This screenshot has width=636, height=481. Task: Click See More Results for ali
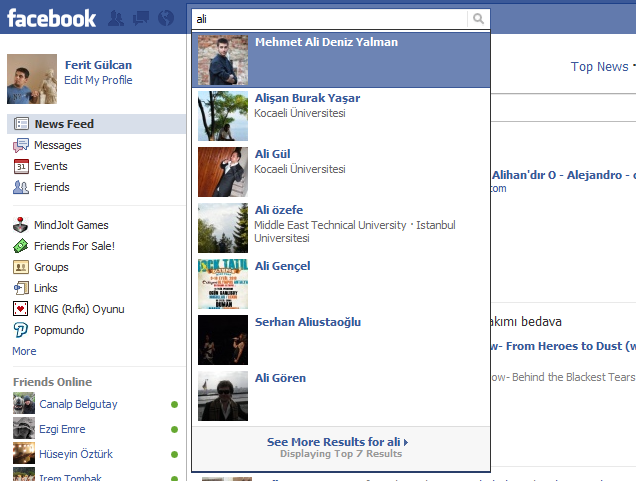click(x=337, y=442)
